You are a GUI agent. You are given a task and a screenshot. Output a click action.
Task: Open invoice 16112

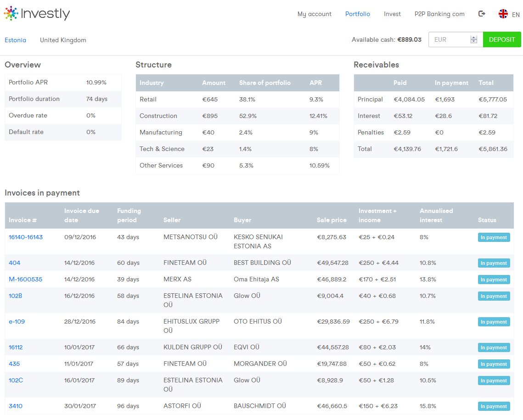pos(16,347)
